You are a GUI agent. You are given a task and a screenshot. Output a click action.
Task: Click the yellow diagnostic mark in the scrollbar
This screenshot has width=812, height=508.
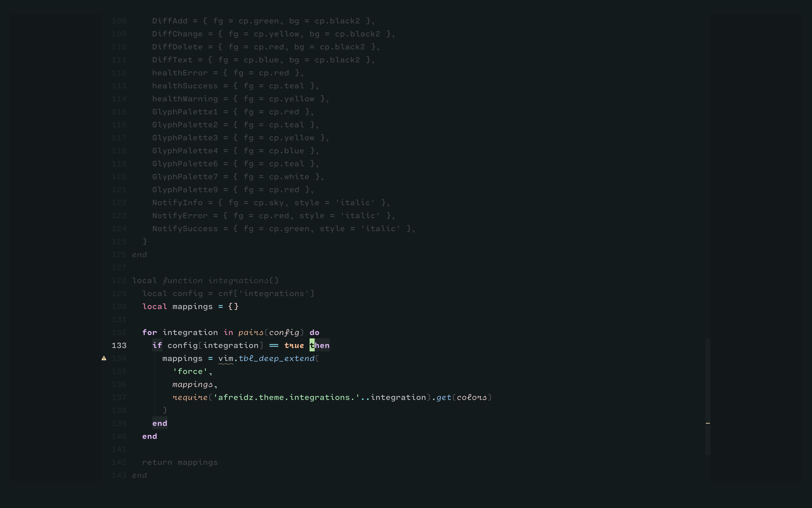[x=708, y=423]
